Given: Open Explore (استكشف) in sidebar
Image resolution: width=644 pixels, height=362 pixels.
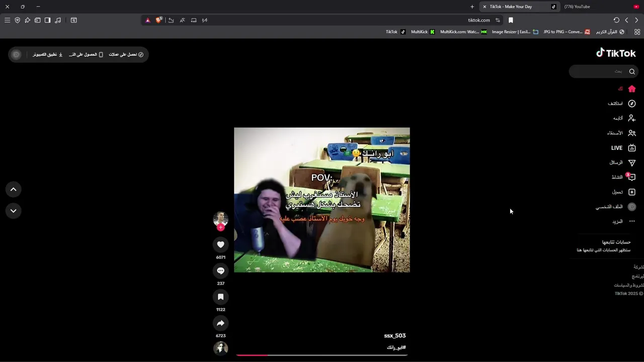Looking at the screenshot, I should click(x=621, y=104).
